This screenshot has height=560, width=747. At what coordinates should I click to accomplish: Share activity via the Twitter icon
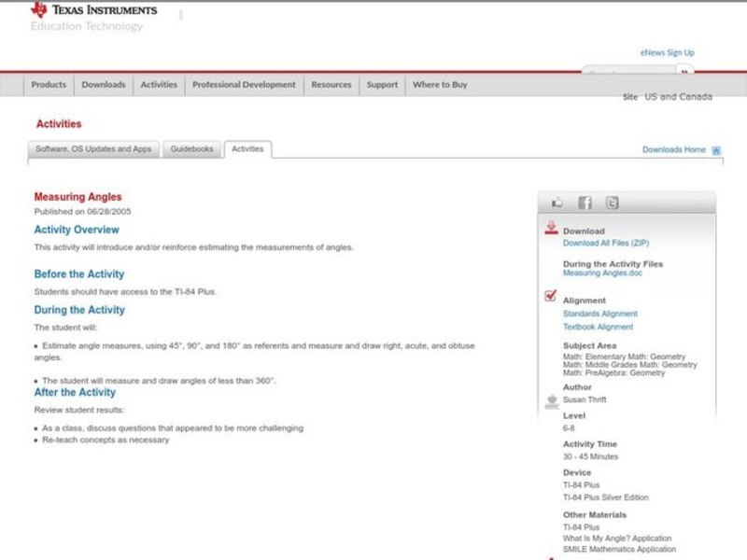(612, 203)
